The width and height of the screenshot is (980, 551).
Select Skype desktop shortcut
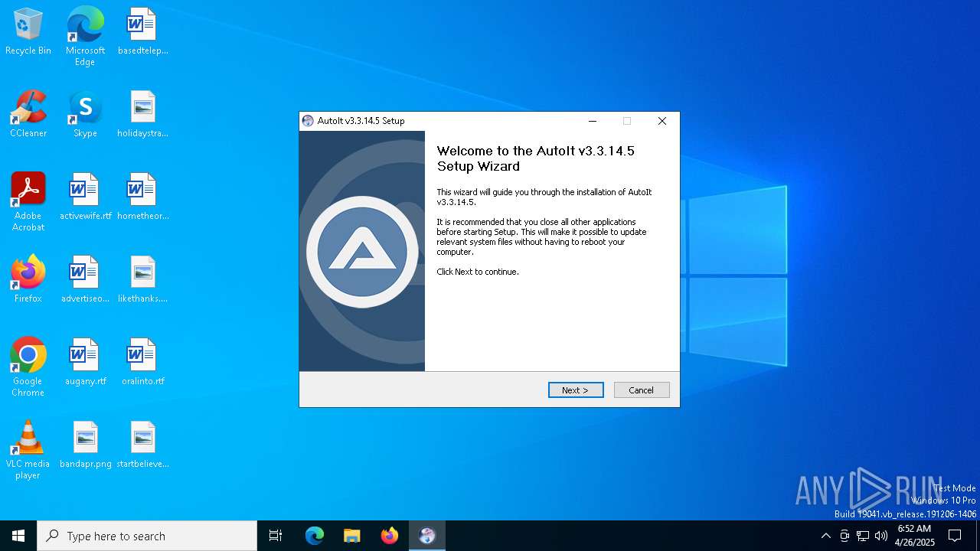[x=85, y=114]
